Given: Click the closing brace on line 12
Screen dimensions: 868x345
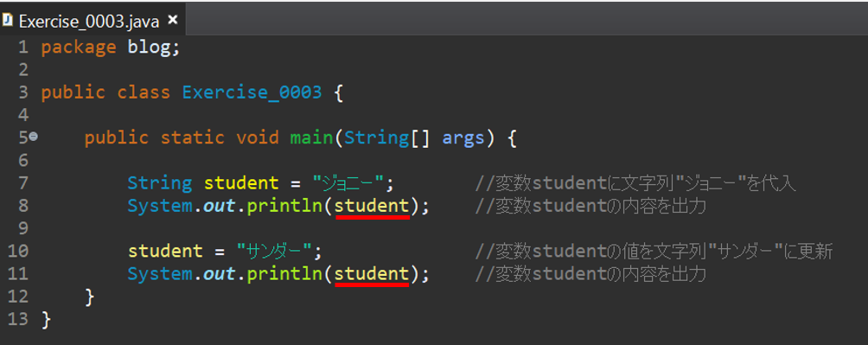Looking at the screenshot, I should 90,297.
